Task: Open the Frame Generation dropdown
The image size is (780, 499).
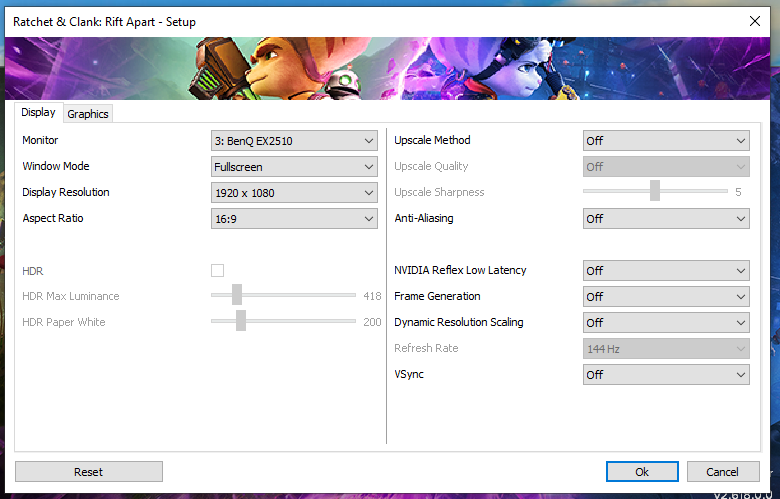Action: pos(666,297)
